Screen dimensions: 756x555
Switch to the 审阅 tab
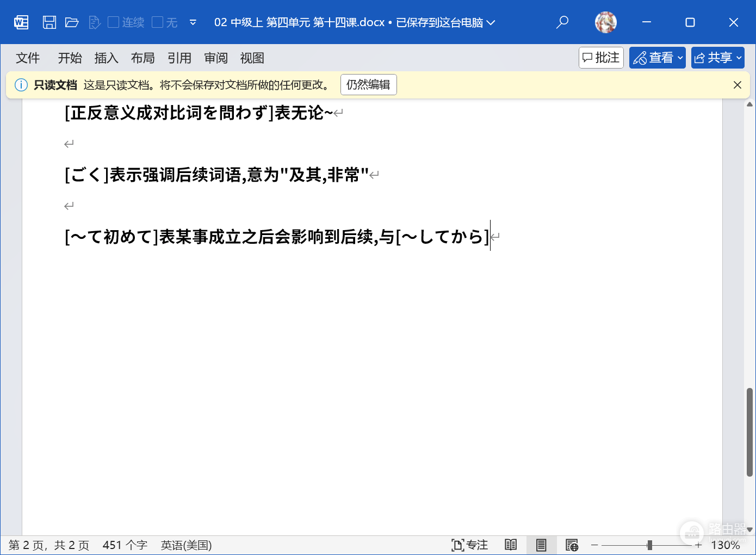[216, 58]
